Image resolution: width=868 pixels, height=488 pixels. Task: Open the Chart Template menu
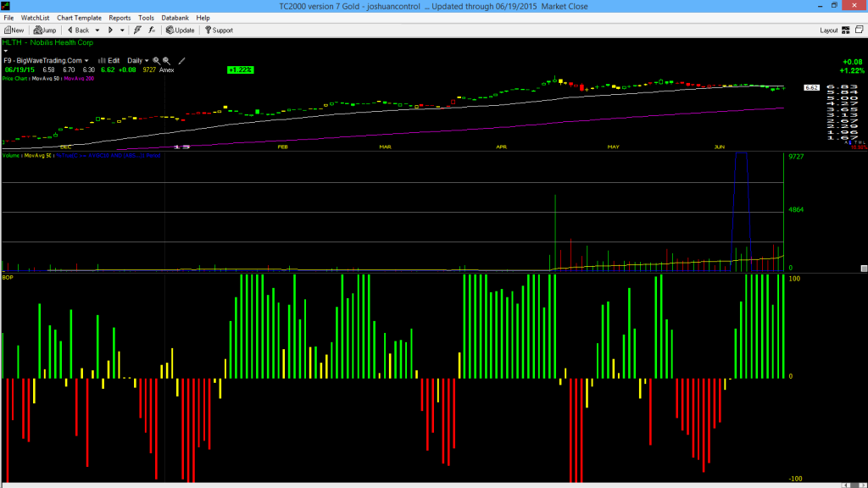pos(79,18)
